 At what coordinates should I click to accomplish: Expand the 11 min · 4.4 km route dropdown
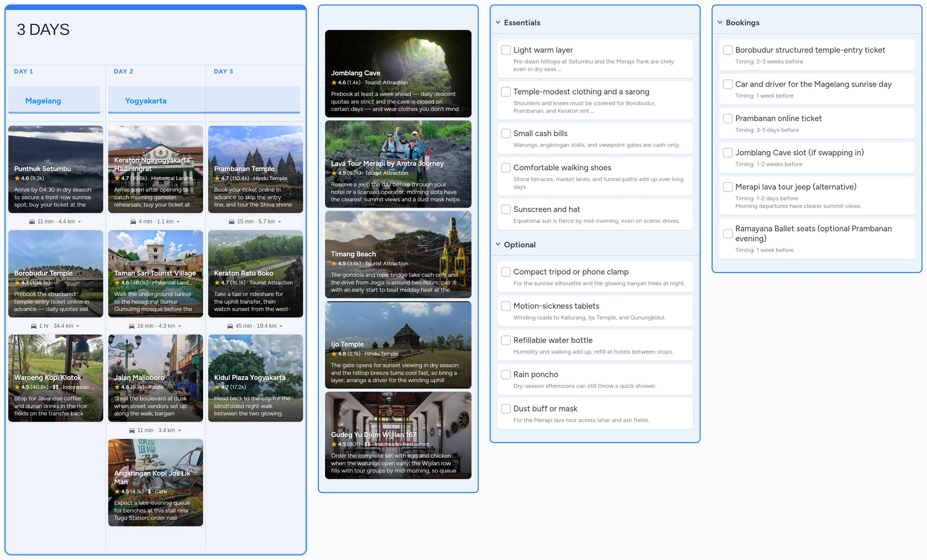[x=79, y=222]
